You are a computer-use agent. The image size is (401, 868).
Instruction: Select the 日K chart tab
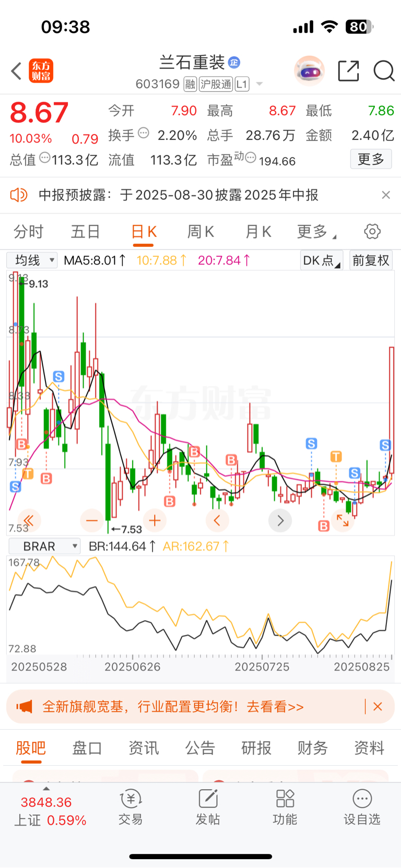[144, 232]
